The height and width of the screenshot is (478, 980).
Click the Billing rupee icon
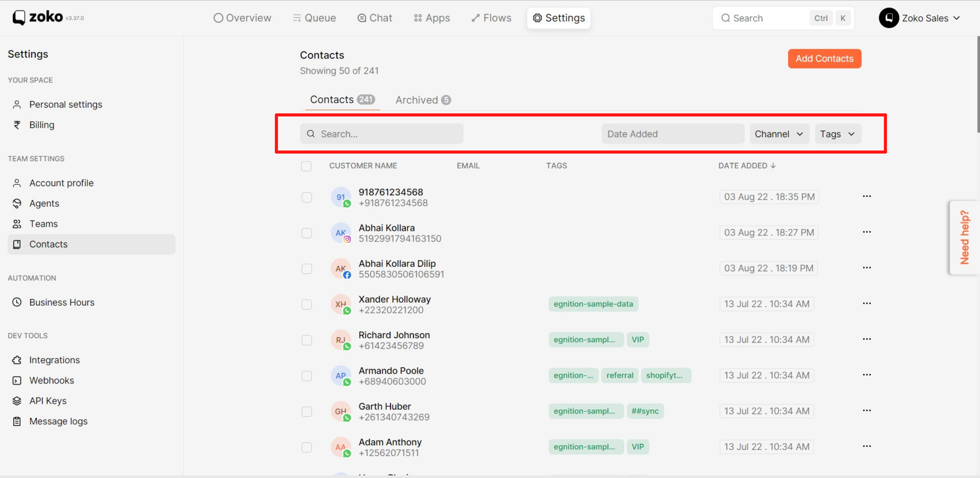coord(17,125)
